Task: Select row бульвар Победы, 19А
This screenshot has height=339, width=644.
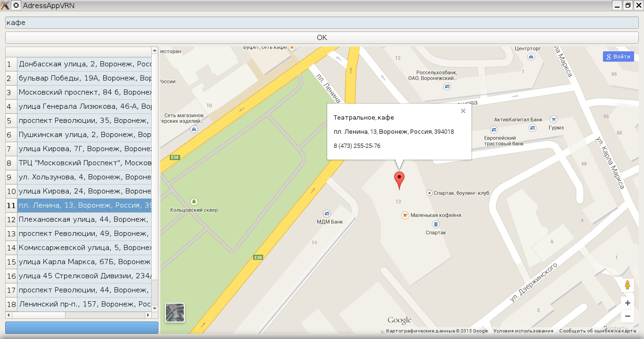Action: pos(84,78)
